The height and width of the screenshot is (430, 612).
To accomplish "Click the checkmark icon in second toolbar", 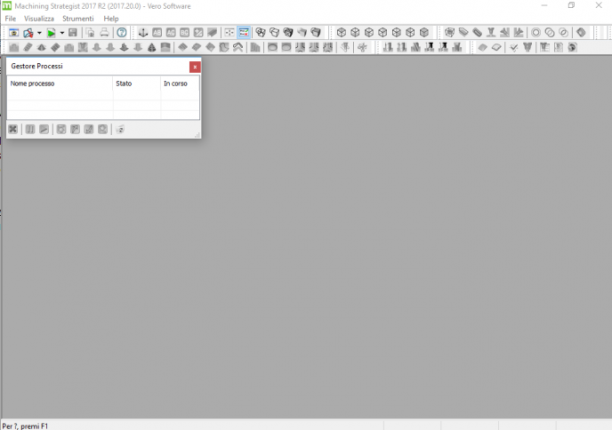I will click(514, 47).
